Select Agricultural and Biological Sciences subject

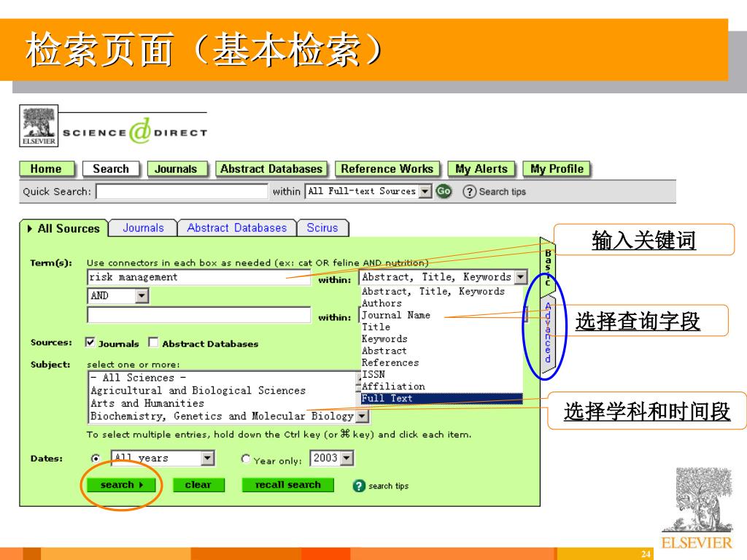tap(222, 391)
